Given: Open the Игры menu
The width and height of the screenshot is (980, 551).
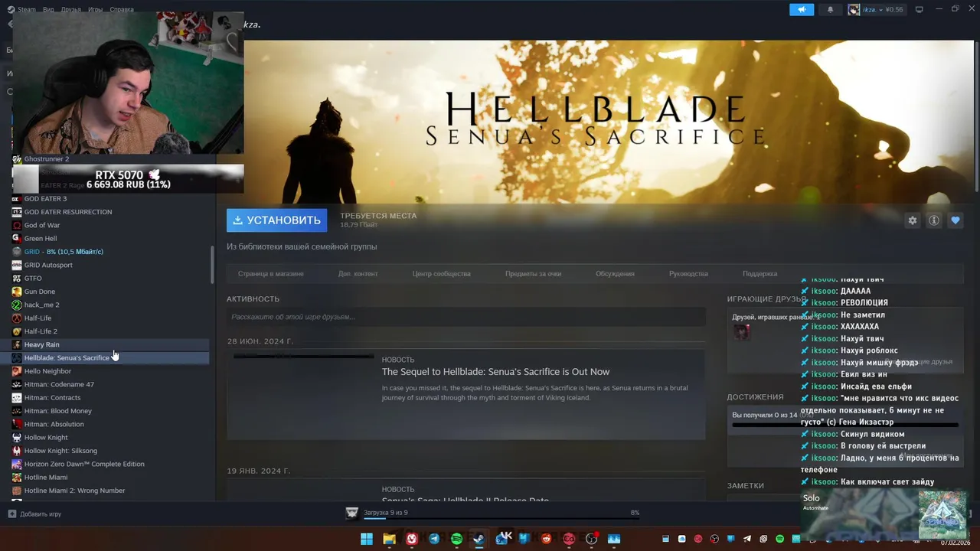Looking at the screenshot, I should coord(95,10).
